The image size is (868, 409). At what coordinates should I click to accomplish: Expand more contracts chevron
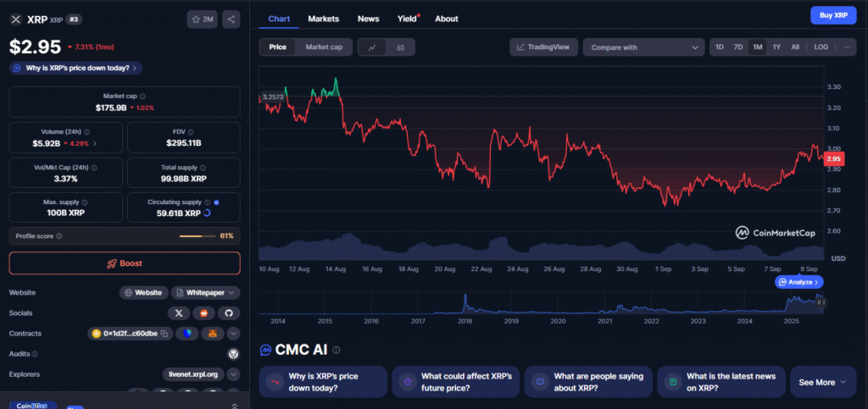point(233,334)
